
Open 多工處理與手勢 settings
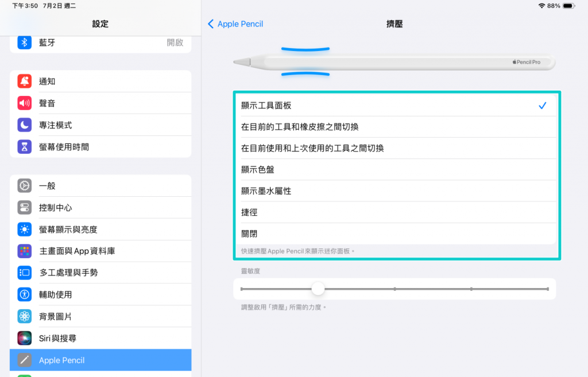100,273
